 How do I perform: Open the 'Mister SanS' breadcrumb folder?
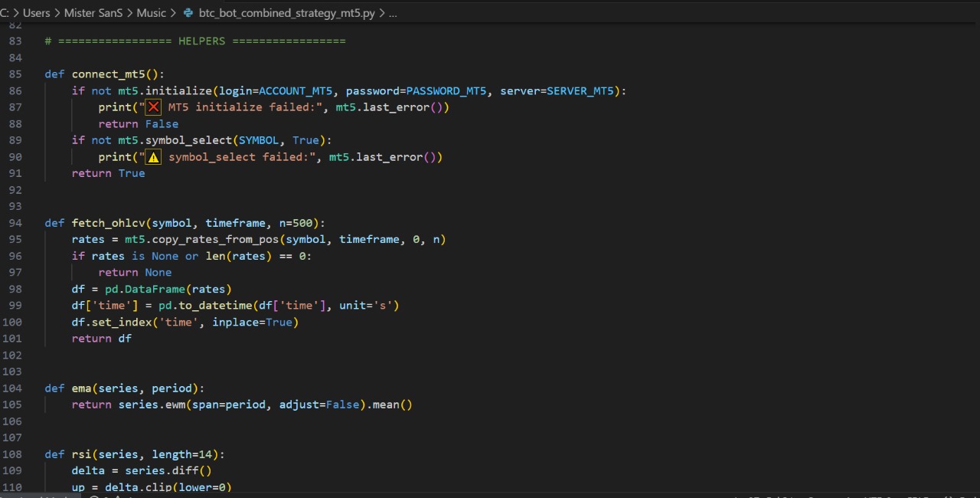click(x=93, y=13)
